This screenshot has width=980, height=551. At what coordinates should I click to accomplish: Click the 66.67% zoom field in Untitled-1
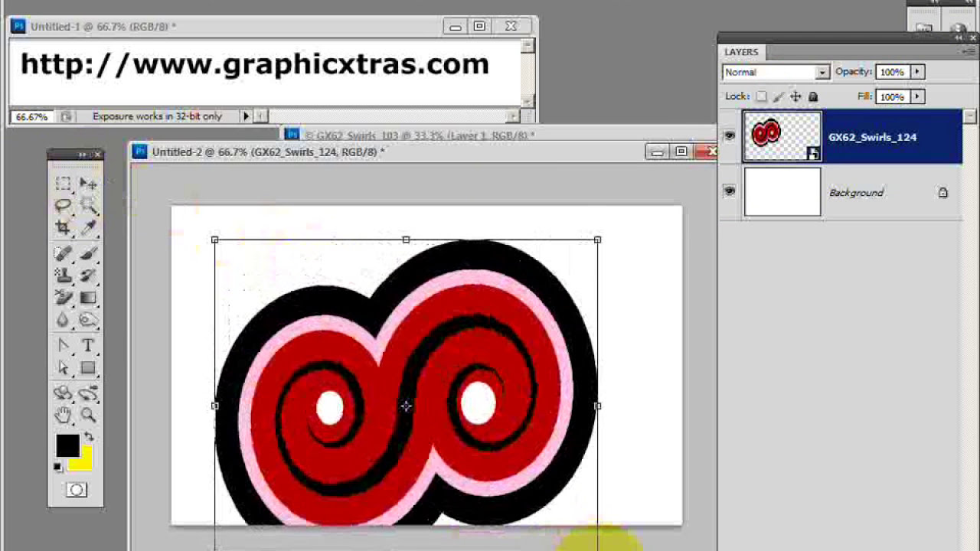click(x=32, y=116)
